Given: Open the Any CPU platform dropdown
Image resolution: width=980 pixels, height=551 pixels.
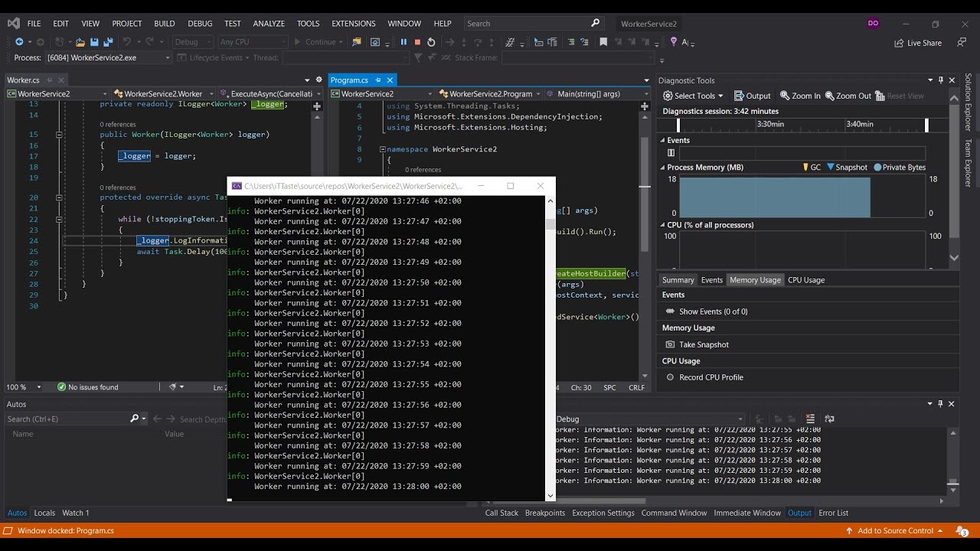Looking at the screenshot, I should (253, 42).
